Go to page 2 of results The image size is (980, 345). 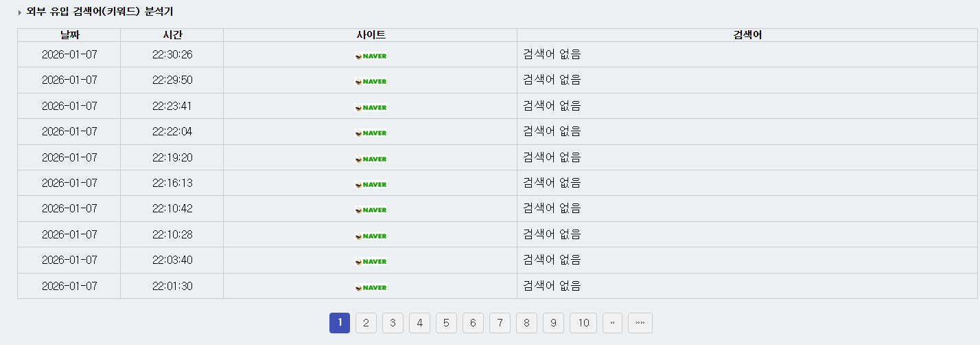tap(366, 323)
